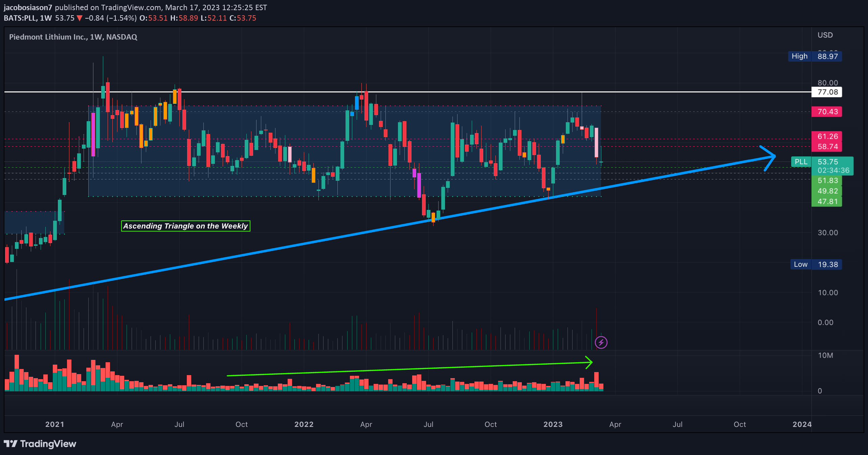Click the BATS:PLL, 1W symbol header
This screenshot has width=868, height=455.
[x=28, y=18]
